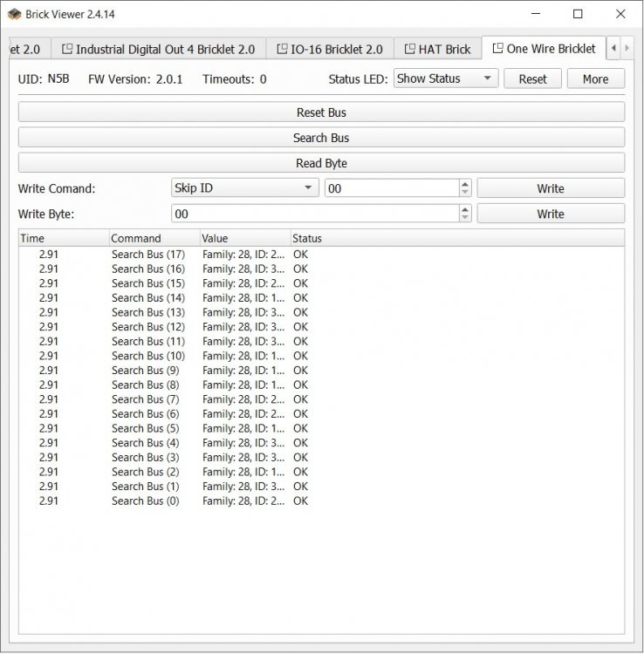
Task: Click undock icon on Industrial Digital Out 4 tab
Action: pyautogui.click(x=67, y=49)
